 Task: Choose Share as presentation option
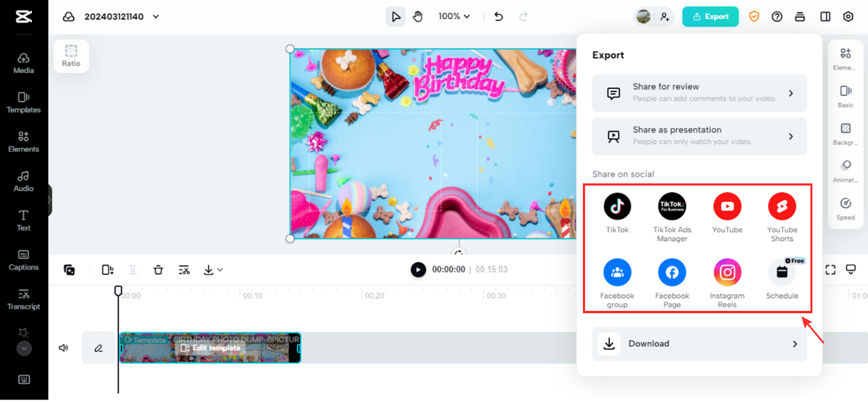(x=699, y=137)
